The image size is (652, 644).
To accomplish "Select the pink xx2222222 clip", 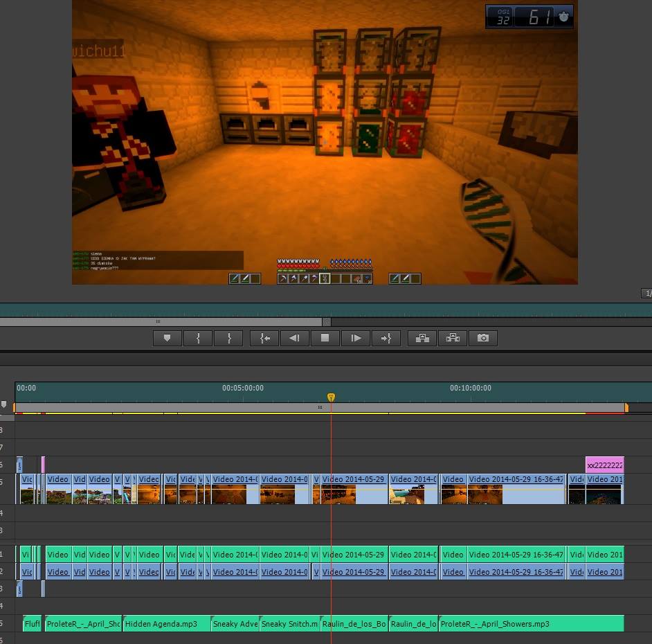I will click(x=605, y=465).
